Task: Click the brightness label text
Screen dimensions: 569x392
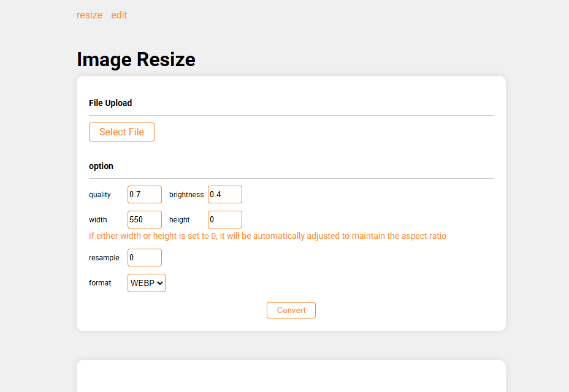Action: click(x=186, y=195)
